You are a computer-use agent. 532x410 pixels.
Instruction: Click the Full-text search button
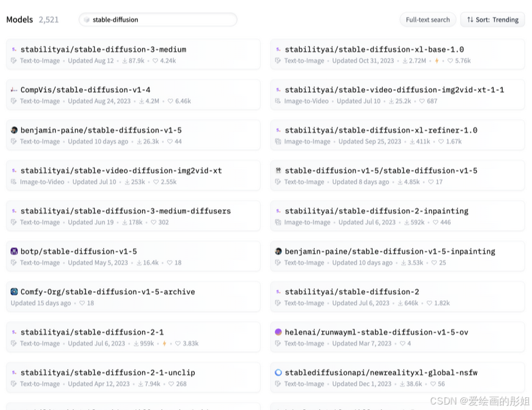coord(428,19)
